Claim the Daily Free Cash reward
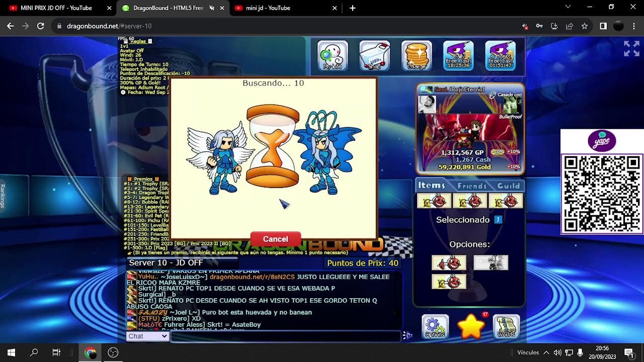This screenshot has height=362, width=644. 458,55
